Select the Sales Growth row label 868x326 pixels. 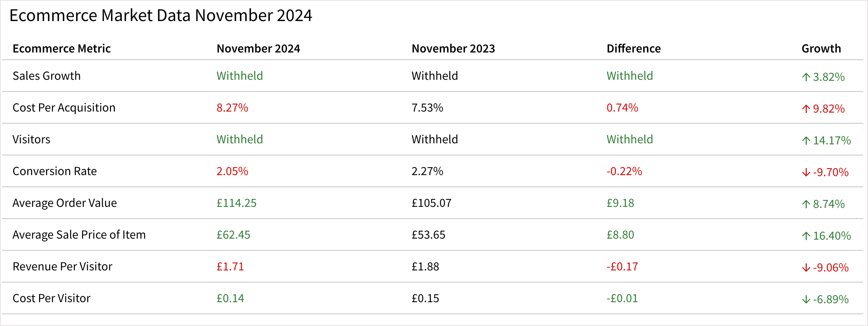pyautogui.click(x=47, y=76)
